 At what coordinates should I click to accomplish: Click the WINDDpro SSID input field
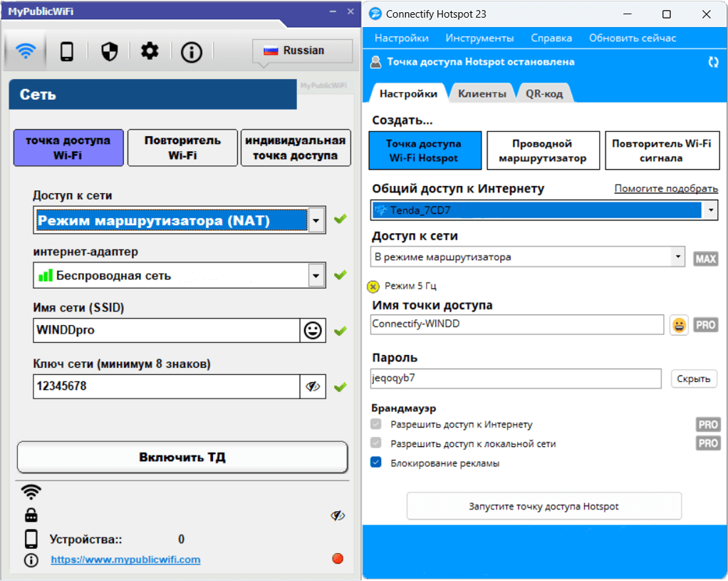[x=167, y=331]
